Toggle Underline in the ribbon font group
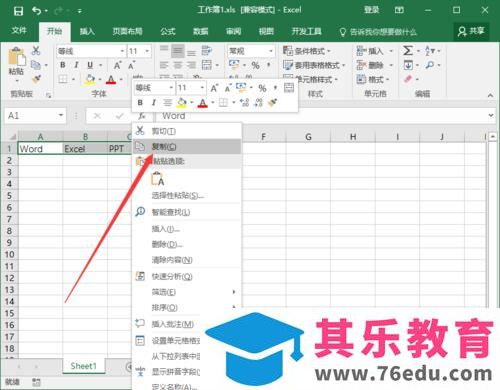Viewport: 500px width, 390px height. tap(90, 65)
